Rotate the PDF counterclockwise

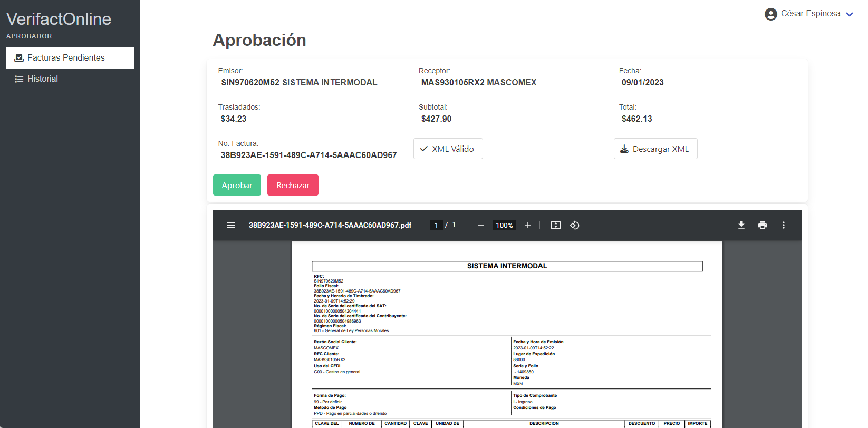575,225
